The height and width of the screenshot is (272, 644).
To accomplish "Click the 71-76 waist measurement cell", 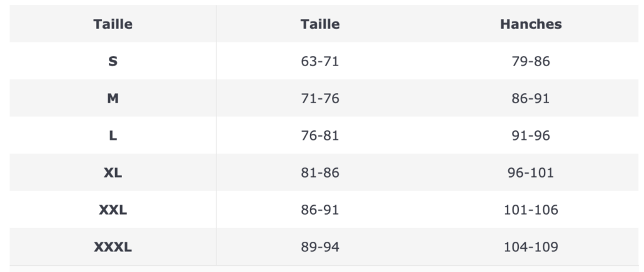I will [x=320, y=99].
